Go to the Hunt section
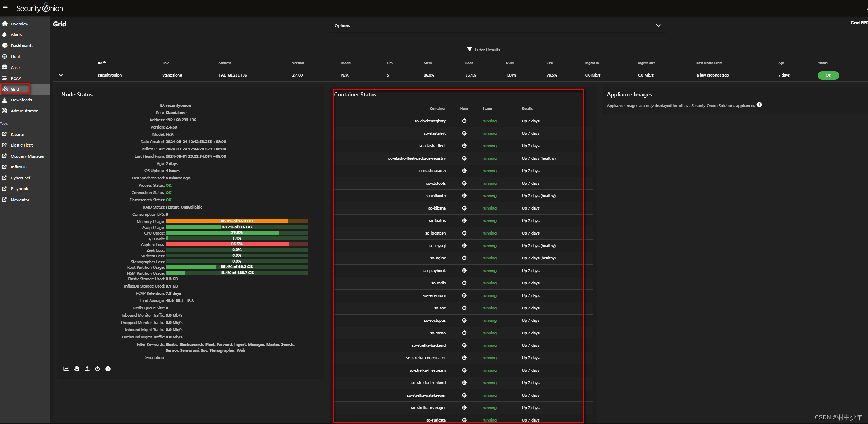 (x=15, y=56)
